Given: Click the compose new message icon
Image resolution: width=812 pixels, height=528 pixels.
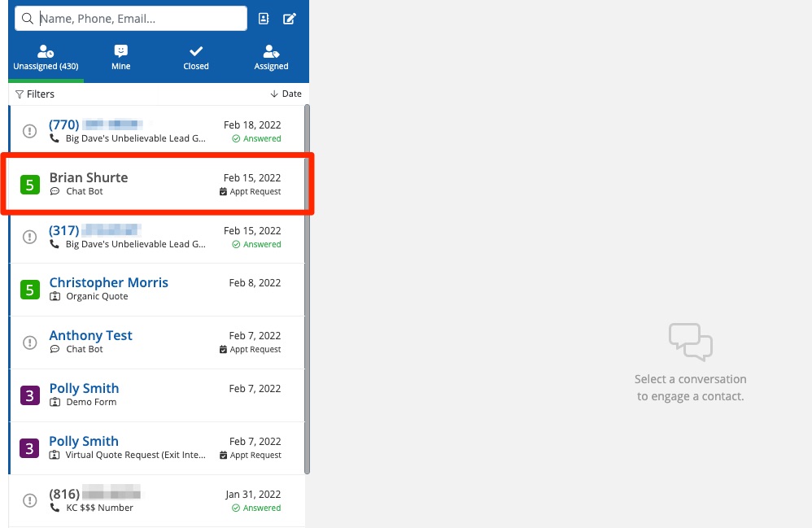Looking at the screenshot, I should [x=289, y=19].
